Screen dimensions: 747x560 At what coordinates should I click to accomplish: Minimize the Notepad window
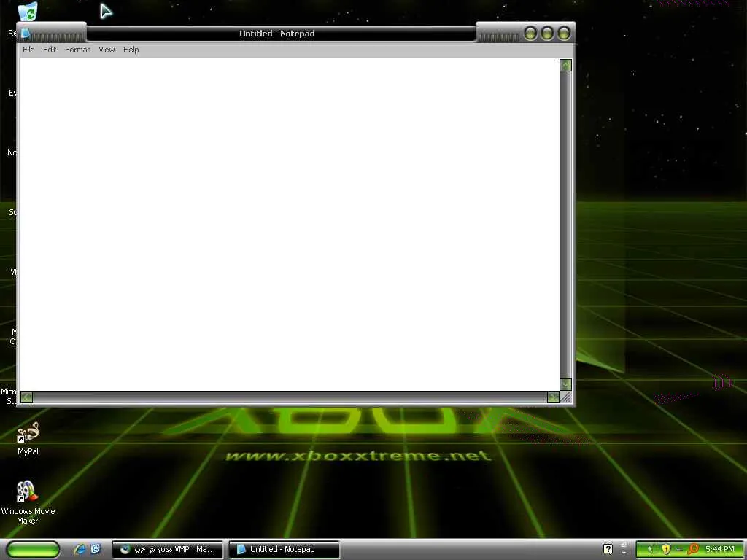(530, 34)
